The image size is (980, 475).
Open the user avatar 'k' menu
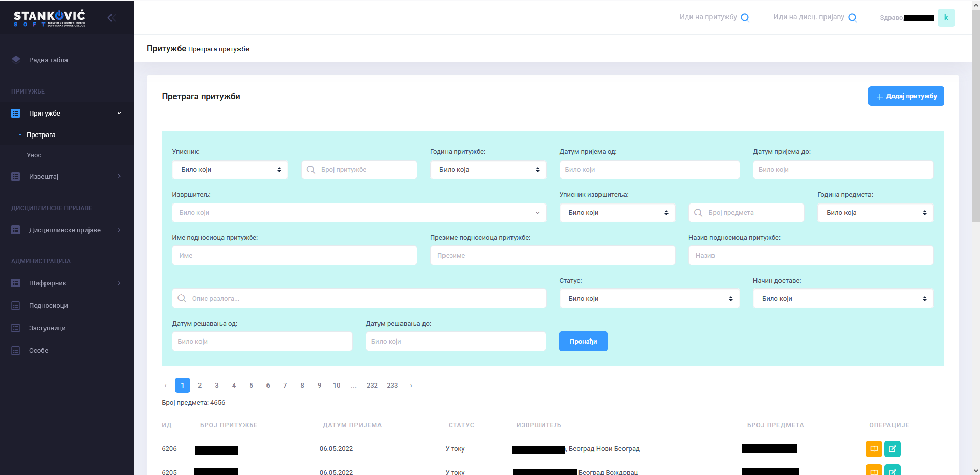click(946, 18)
